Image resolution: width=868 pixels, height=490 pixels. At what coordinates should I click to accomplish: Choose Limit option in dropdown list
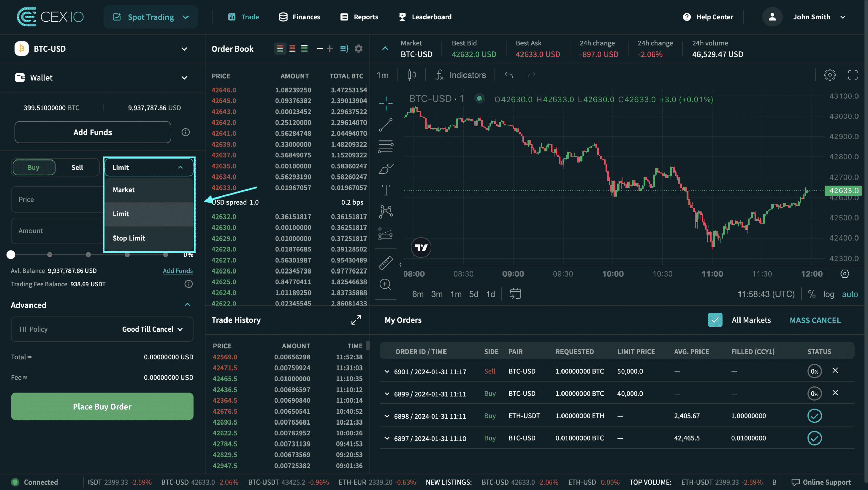click(x=149, y=214)
